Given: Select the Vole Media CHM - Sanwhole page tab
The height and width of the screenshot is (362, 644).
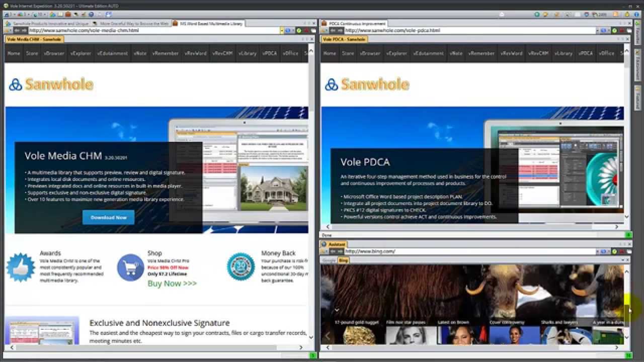Looking at the screenshot, I should click(34, 39).
